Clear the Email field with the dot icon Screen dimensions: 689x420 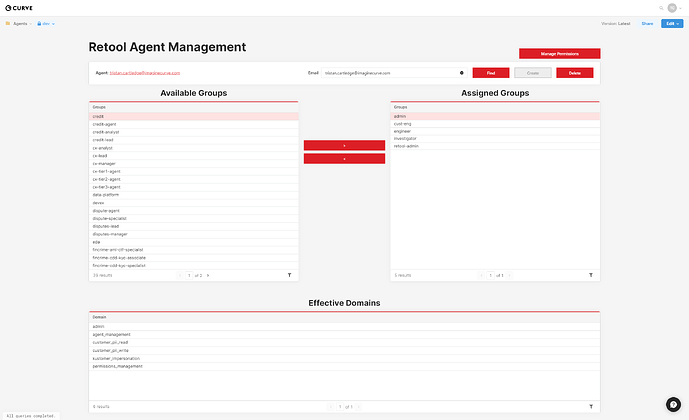pyautogui.click(x=461, y=73)
